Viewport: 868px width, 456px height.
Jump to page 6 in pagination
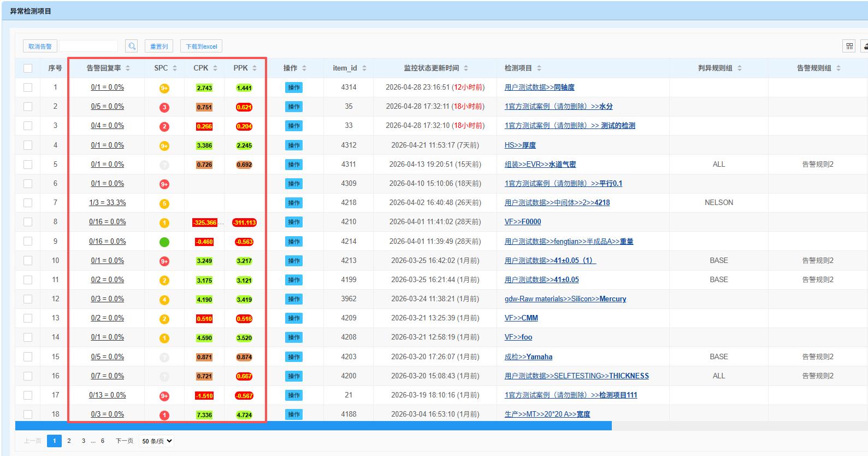(x=102, y=441)
